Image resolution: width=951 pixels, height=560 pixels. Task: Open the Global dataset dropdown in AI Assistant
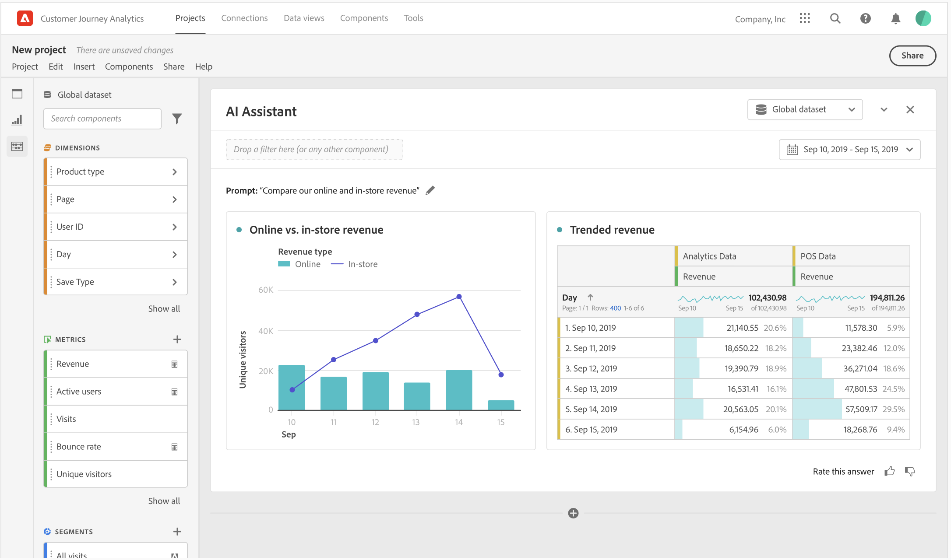click(805, 109)
